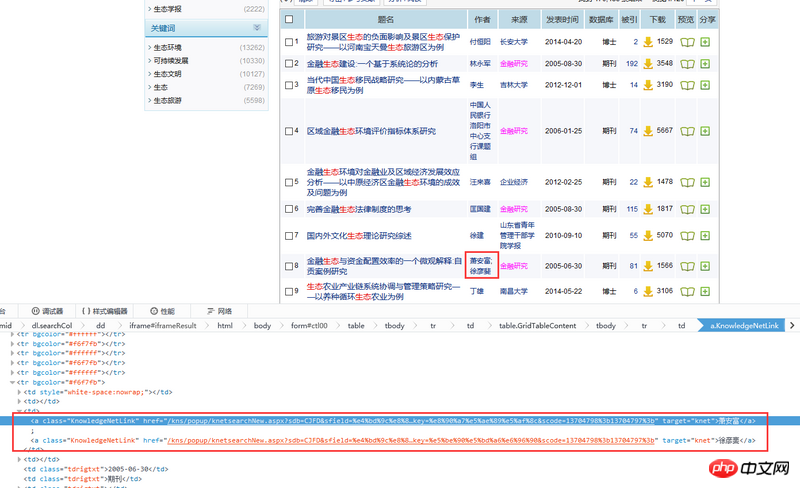The image size is (800, 488).
Task: Collapse the 关键词 section with double chevron
Action: click(257, 28)
